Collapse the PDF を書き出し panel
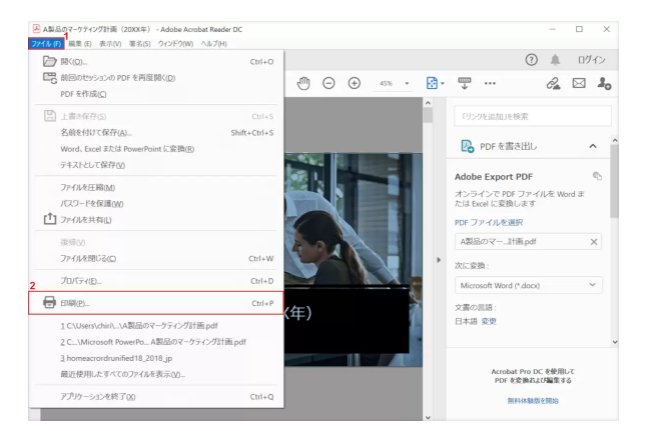 [x=595, y=148]
